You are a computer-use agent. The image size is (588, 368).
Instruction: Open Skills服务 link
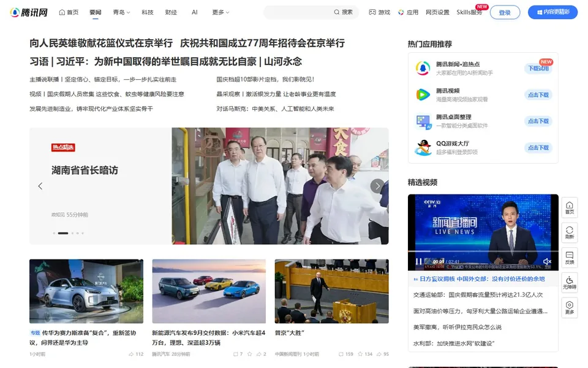pyautogui.click(x=469, y=12)
